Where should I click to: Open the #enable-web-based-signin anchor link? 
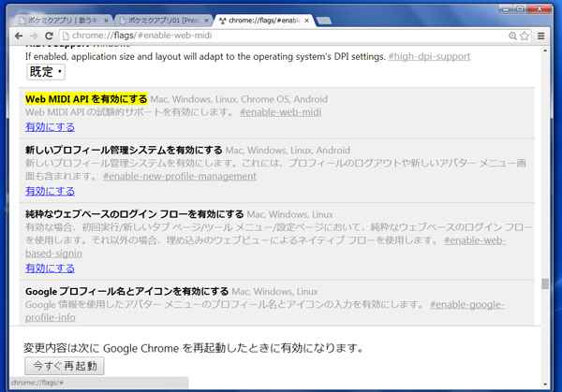point(475,240)
